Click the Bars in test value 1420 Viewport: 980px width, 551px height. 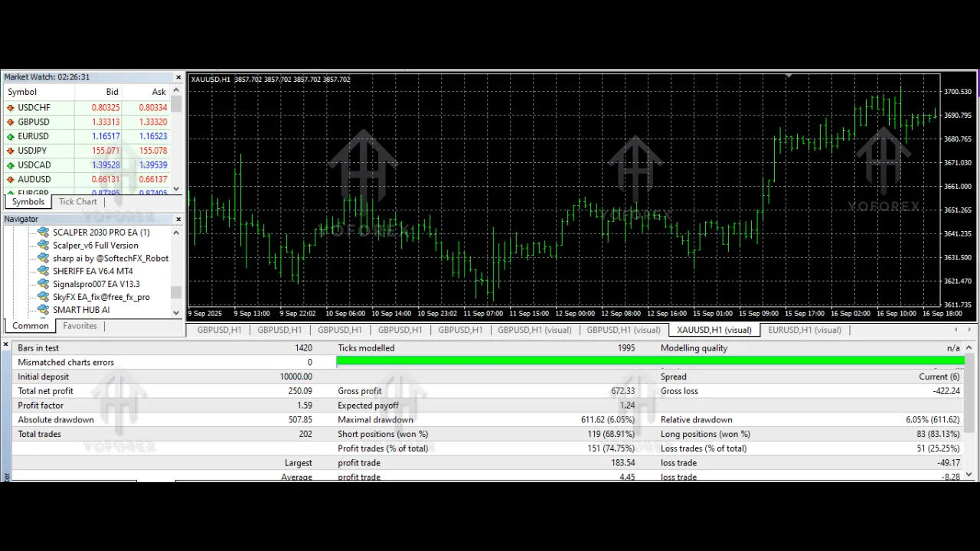(303, 348)
